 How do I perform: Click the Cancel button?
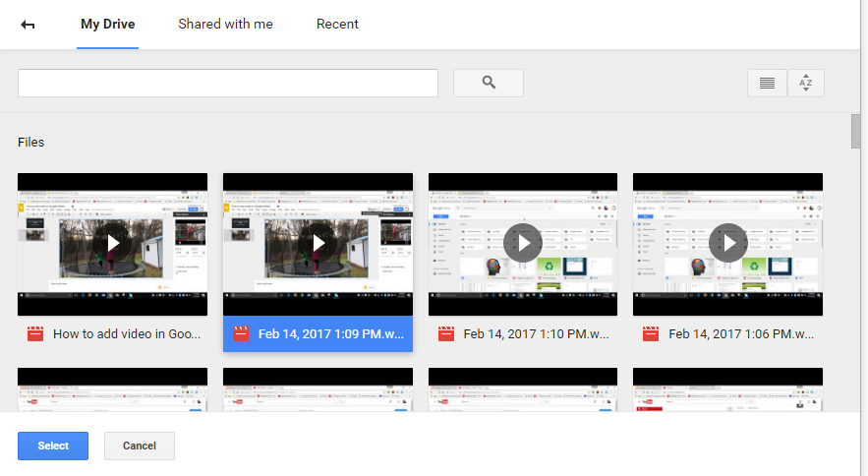point(140,446)
